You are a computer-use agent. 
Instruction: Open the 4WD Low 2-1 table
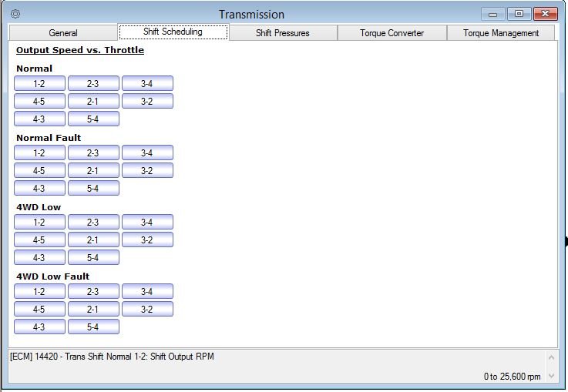point(93,240)
